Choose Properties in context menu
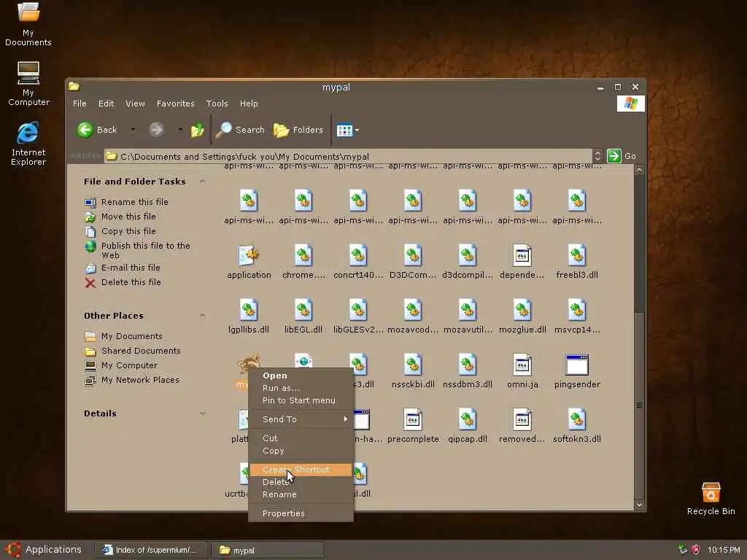747x560 pixels. (301, 513)
